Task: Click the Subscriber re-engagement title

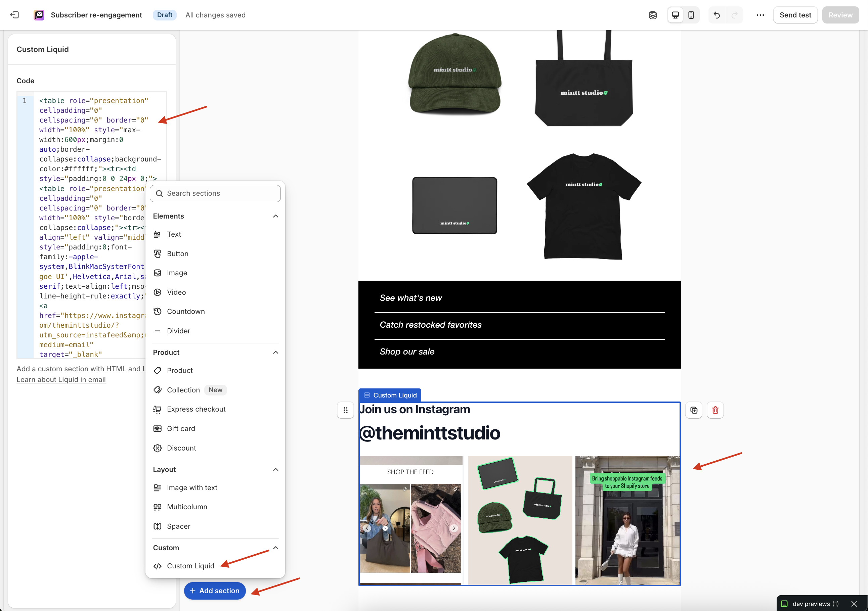Action: click(x=96, y=15)
